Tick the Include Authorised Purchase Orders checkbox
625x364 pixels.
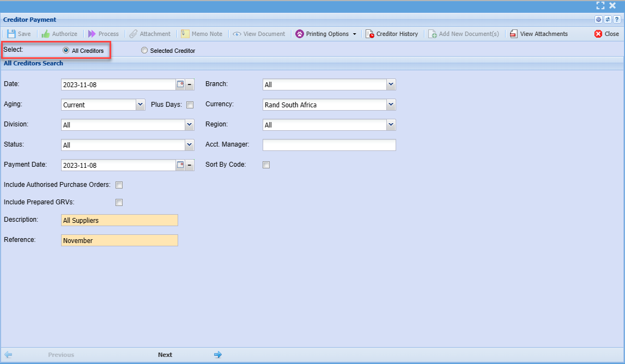pos(119,185)
